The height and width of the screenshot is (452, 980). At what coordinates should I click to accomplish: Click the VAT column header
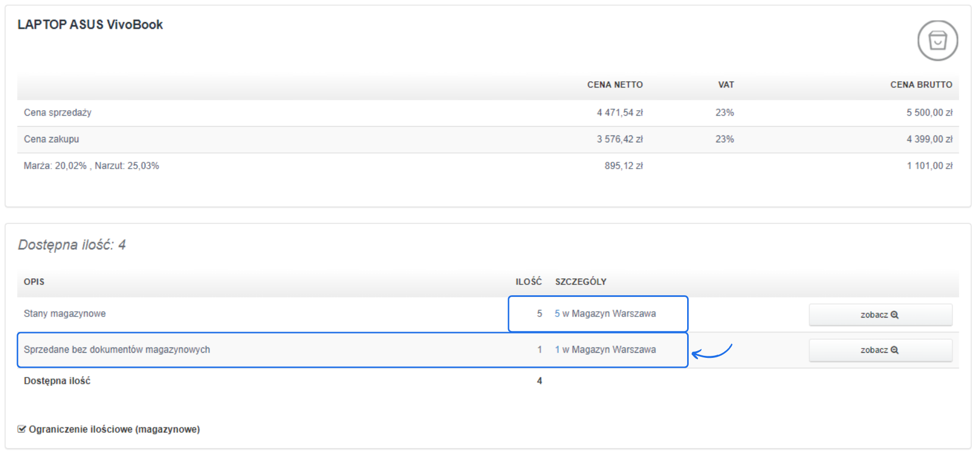725,85
